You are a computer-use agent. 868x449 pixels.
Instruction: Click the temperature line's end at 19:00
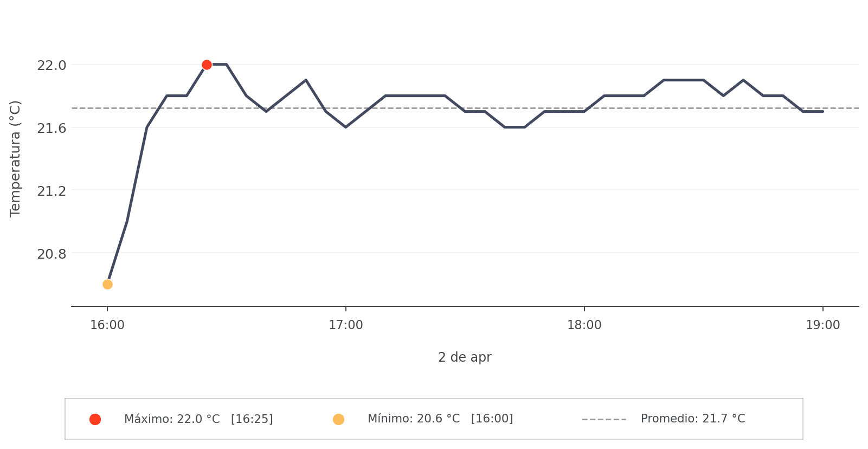click(822, 111)
